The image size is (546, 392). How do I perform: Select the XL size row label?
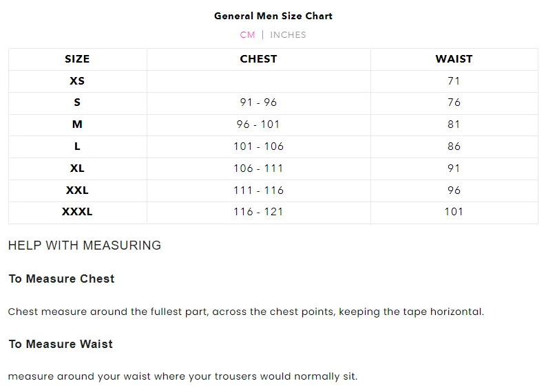[x=77, y=168]
